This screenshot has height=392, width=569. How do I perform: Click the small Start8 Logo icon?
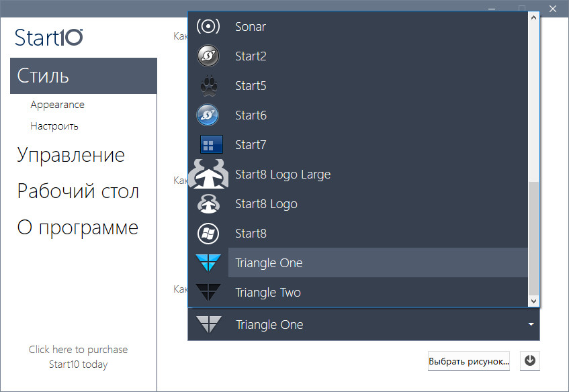208,204
